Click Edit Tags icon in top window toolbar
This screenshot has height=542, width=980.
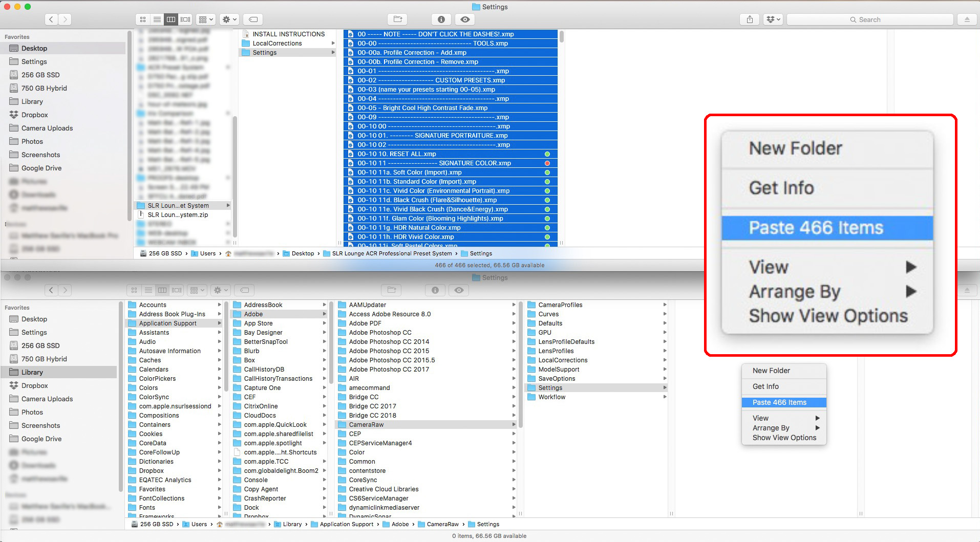point(253,19)
